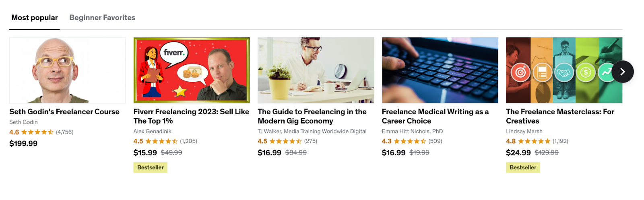Click the target icon in Masterclass thumbnail
The width and height of the screenshot is (644, 200).
520,73
